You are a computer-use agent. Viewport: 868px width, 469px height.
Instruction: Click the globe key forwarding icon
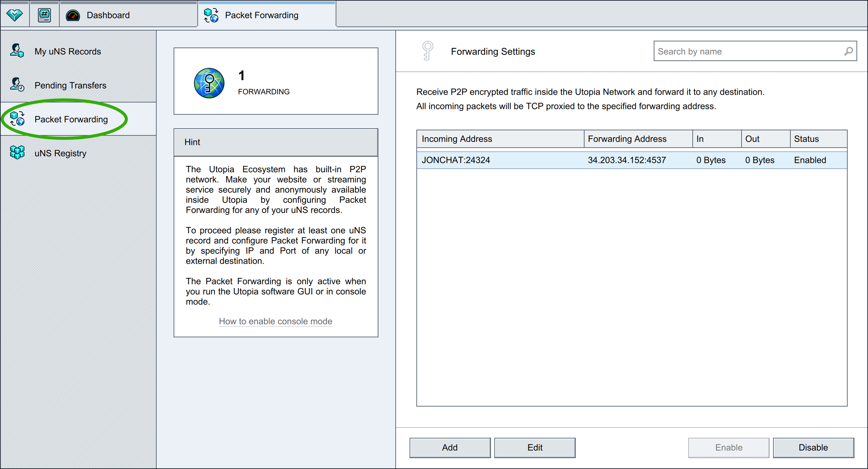click(x=209, y=83)
